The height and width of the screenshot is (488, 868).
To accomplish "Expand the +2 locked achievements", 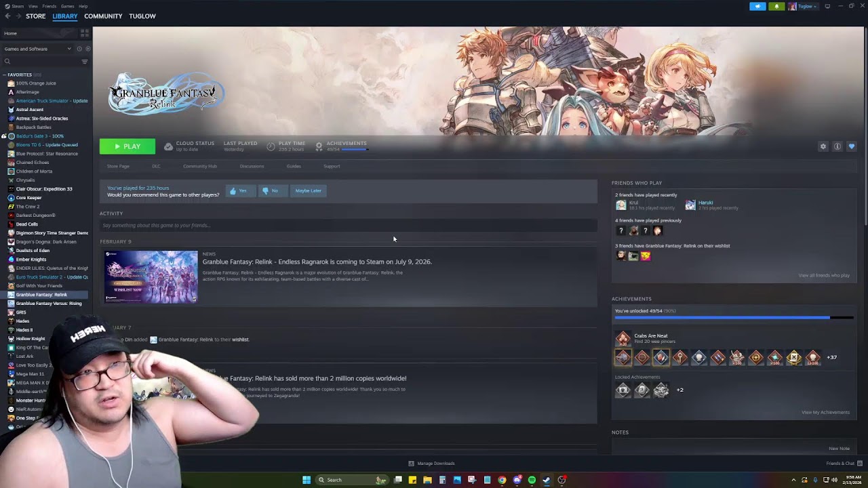I will tap(680, 390).
